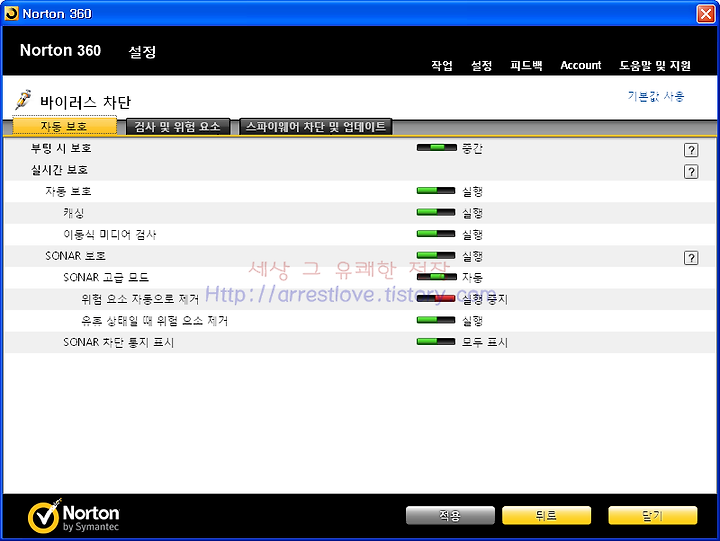Open help for SONAR 보호
This screenshot has width=720, height=541.
691,258
